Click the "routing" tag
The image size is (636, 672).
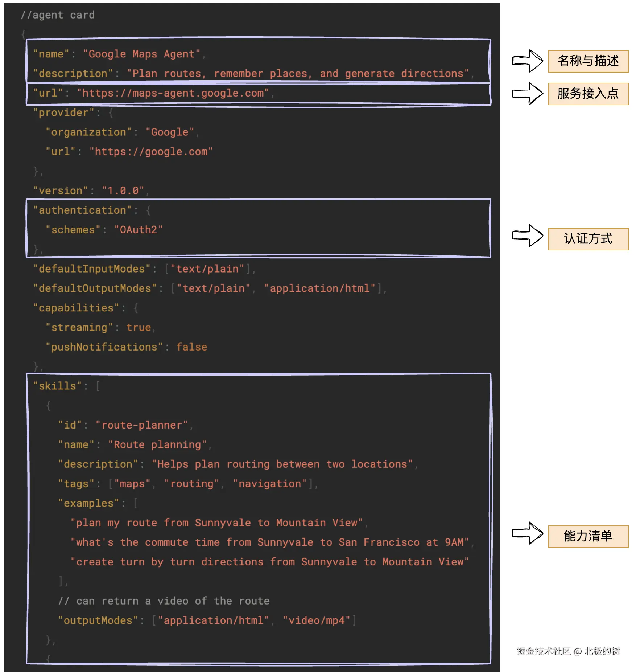pyautogui.click(x=192, y=484)
